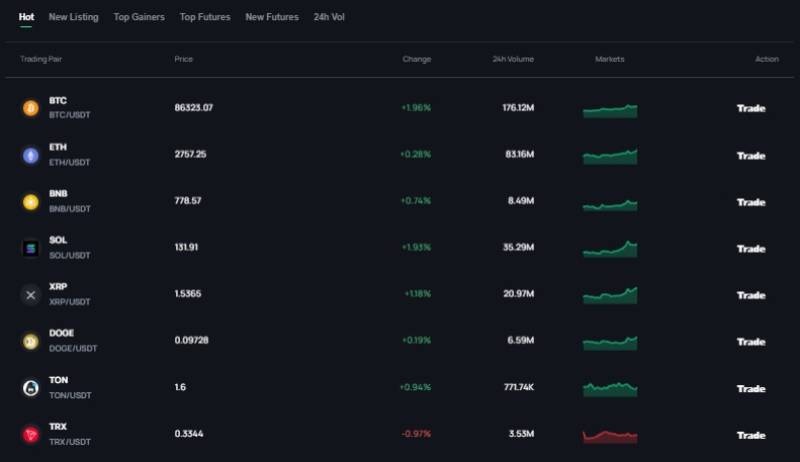Click Trade for XRP/USDT
800x462 pixels.
click(x=751, y=295)
